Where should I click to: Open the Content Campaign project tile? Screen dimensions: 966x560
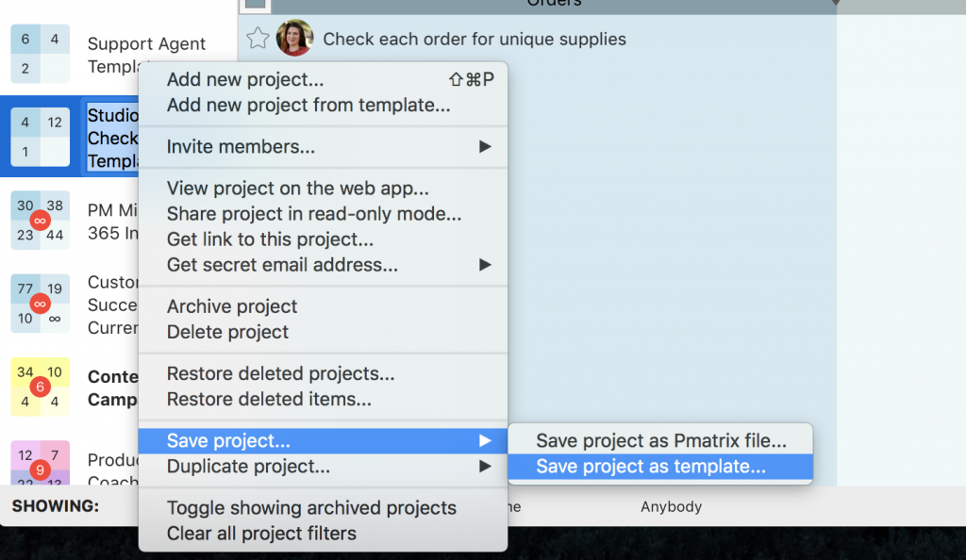pos(40,387)
